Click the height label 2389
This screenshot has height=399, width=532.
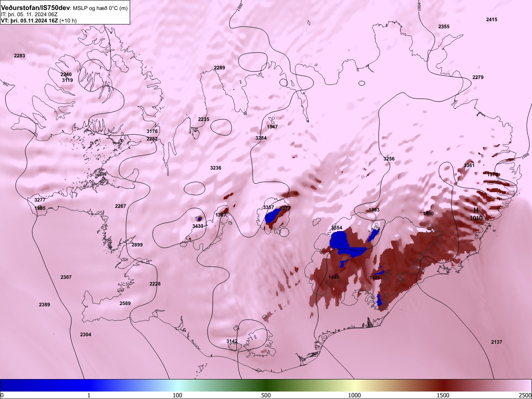pyautogui.click(x=44, y=305)
